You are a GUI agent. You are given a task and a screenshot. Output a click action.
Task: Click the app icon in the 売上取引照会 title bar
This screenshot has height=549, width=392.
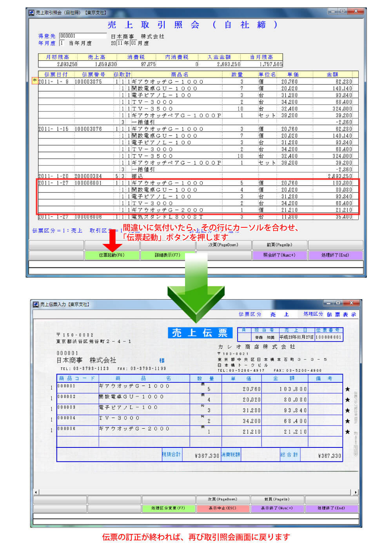pyautogui.click(x=32, y=13)
